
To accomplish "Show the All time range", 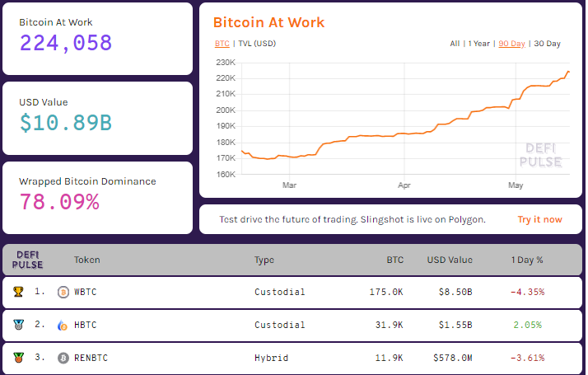I will [455, 43].
